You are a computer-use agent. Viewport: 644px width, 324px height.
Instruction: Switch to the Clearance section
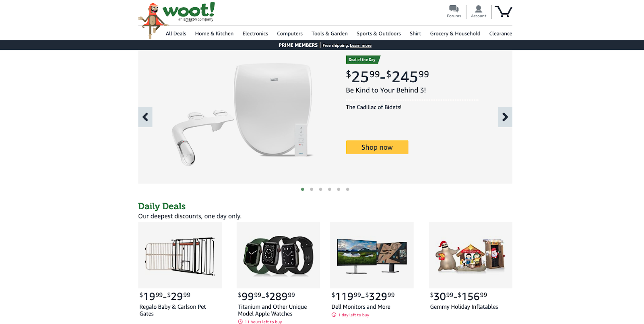click(x=501, y=33)
